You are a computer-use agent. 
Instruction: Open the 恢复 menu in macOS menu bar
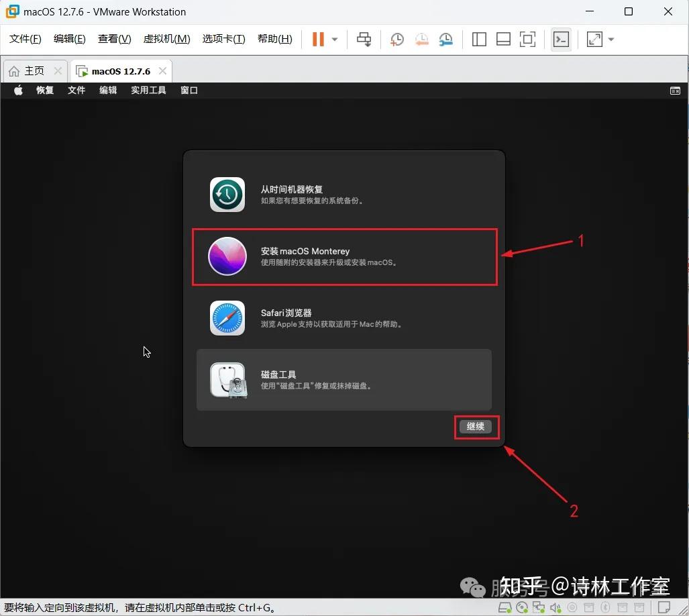(45, 91)
